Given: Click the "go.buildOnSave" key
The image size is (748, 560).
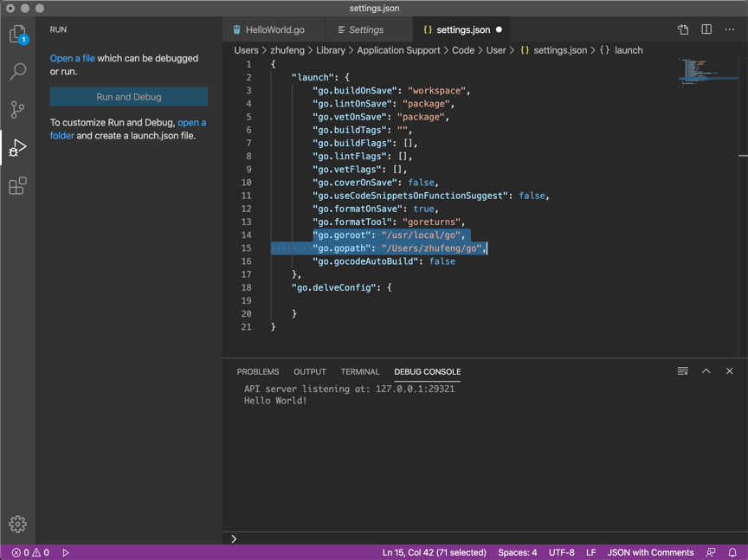Looking at the screenshot, I should 354,91.
